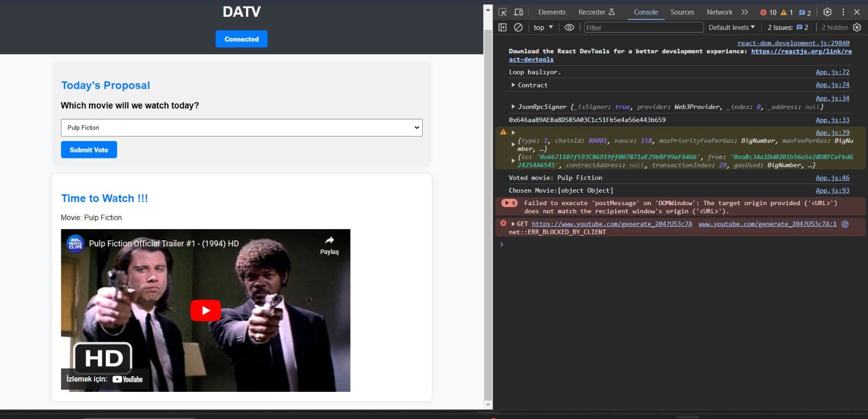Open the DevTools three-dot customize menu
Image resolution: width=868 pixels, height=419 pixels.
click(843, 12)
